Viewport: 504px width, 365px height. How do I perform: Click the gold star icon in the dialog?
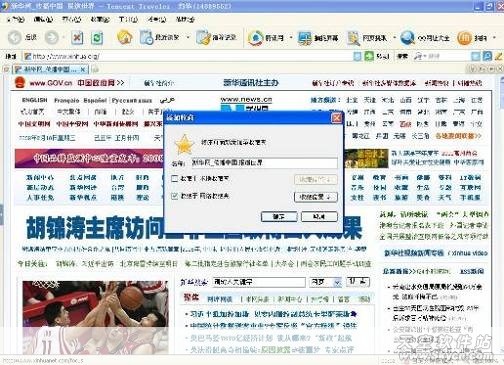(184, 145)
